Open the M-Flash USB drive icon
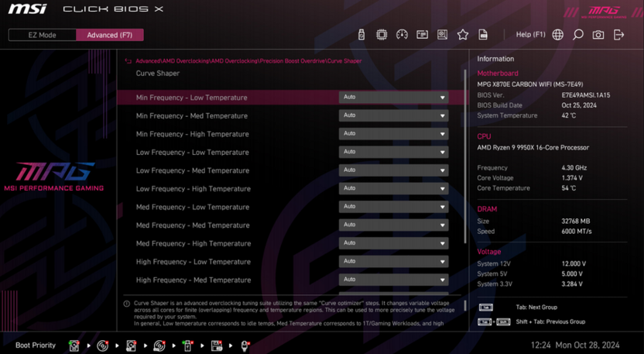The image size is (644, 354). [361, 35]
